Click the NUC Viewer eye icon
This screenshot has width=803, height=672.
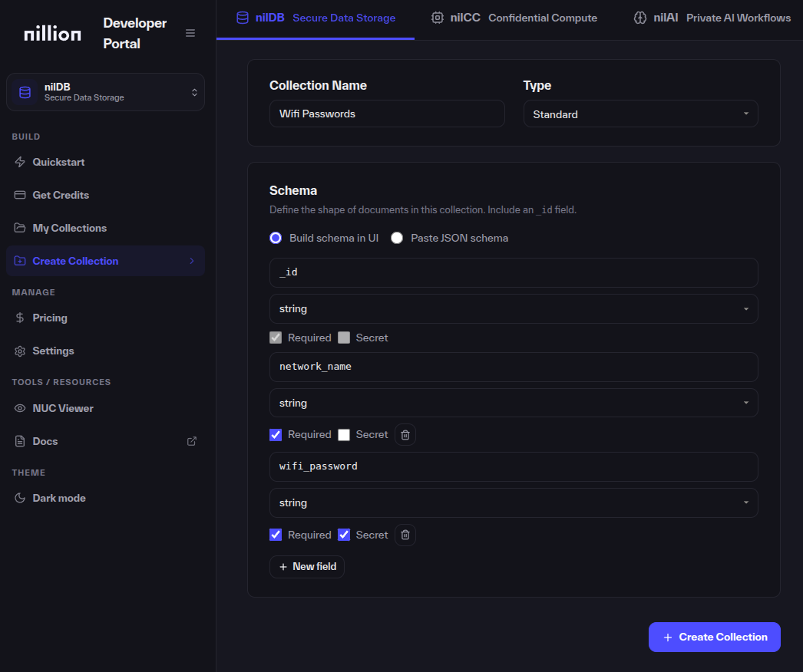point(20,408)
